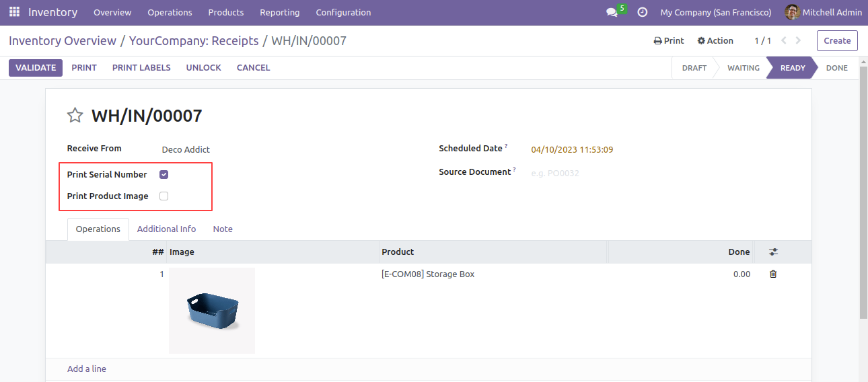Open the discuss messages icon
Viewport: 868px width, 382px height.
[x=612, y=12]
